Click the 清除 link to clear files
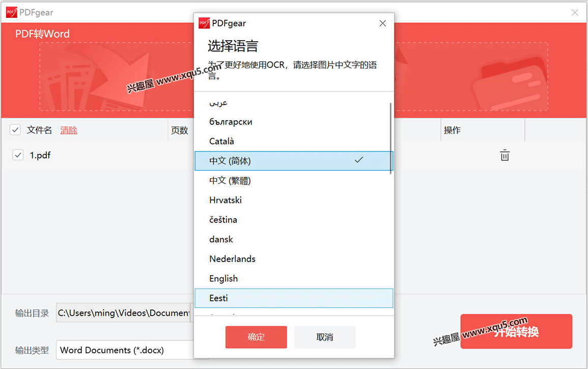588x369 pixels. coord(69,130)
